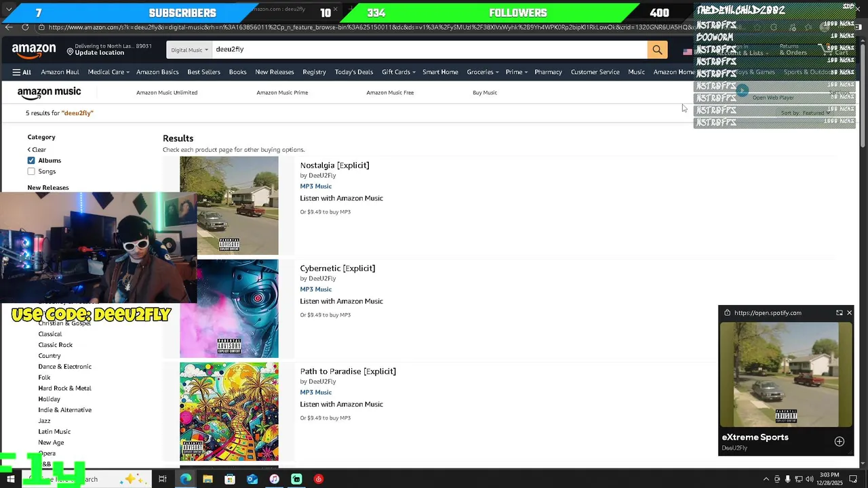
Task: Go back in browser
Action: coord(8,27)
